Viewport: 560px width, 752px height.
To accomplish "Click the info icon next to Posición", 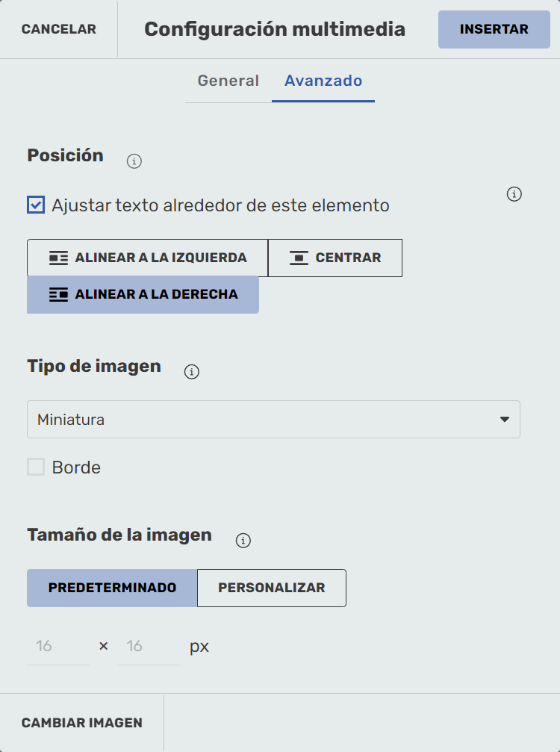I will click(134, 161).
